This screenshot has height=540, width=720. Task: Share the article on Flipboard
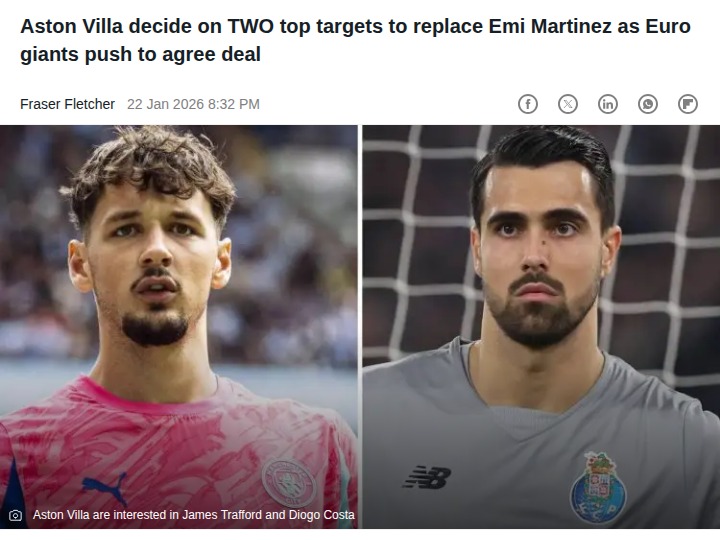(x=687, y=104)
